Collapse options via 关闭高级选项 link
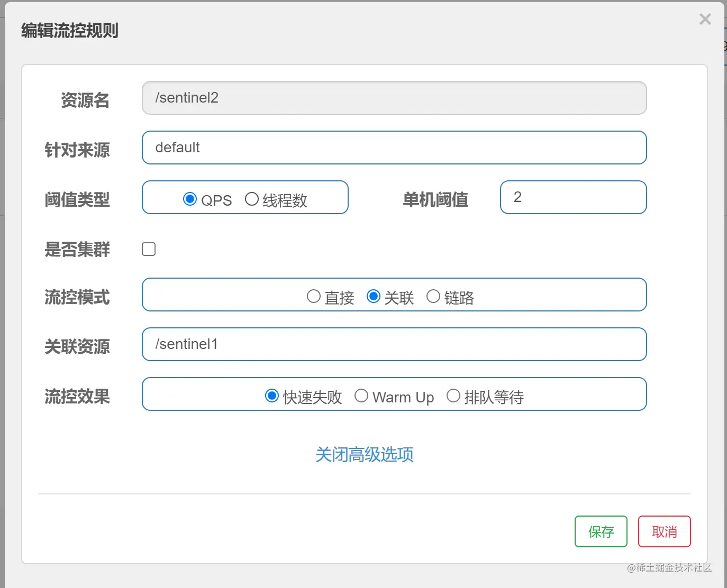Image resolution: width=727 pixels, height=588 pixels. tap(365, 455)
